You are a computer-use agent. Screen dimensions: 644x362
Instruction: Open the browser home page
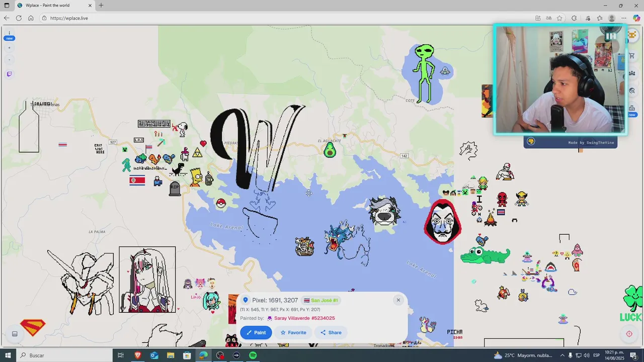pos(31,18)
